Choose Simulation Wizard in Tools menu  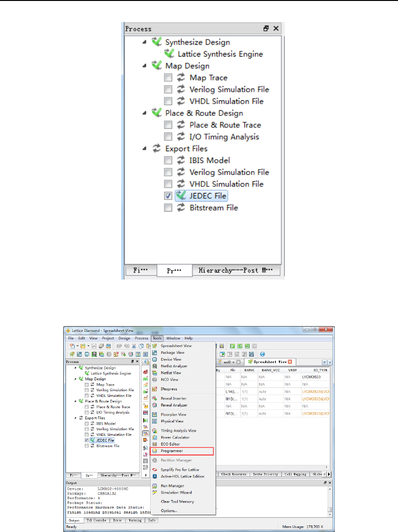tap(176, 493)
